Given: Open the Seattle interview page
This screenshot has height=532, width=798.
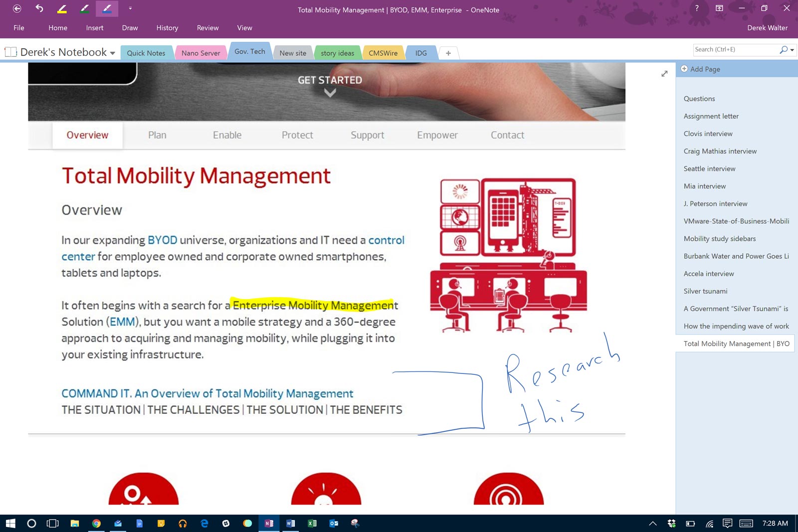Looking at the screenshot, I should (x=735, y=169).
